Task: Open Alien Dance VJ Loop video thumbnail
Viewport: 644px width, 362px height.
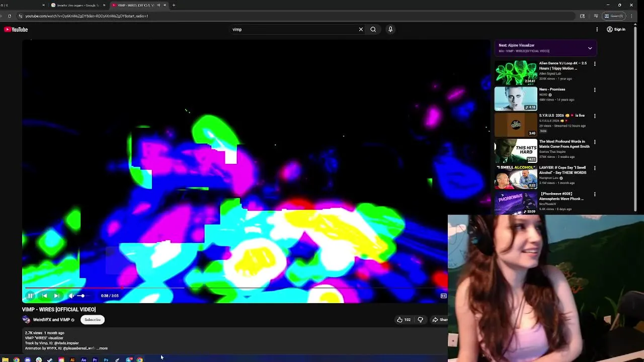Action: (516, 72)
